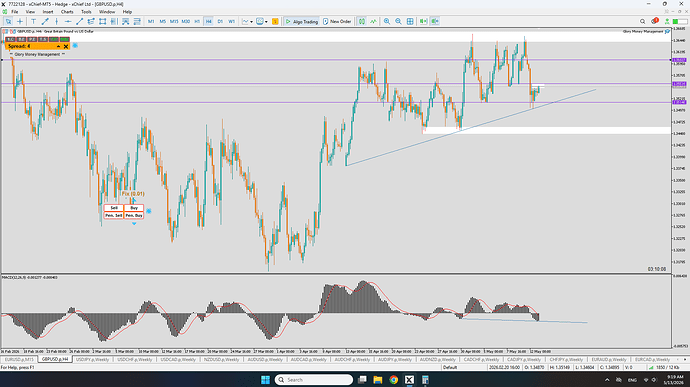Screen dimensions: 690x387
Task: Pick the arrow line drawing tool
Action: [45, 21]
